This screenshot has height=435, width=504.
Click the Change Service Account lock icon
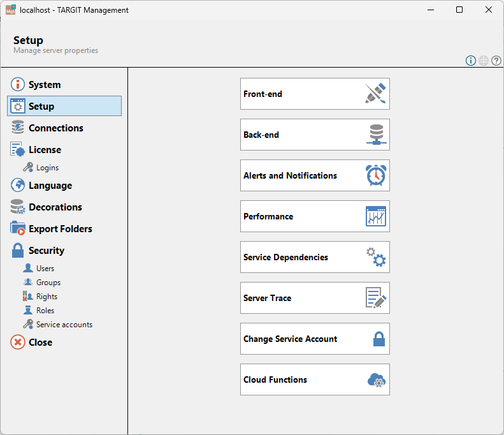(x=379, y=339)
